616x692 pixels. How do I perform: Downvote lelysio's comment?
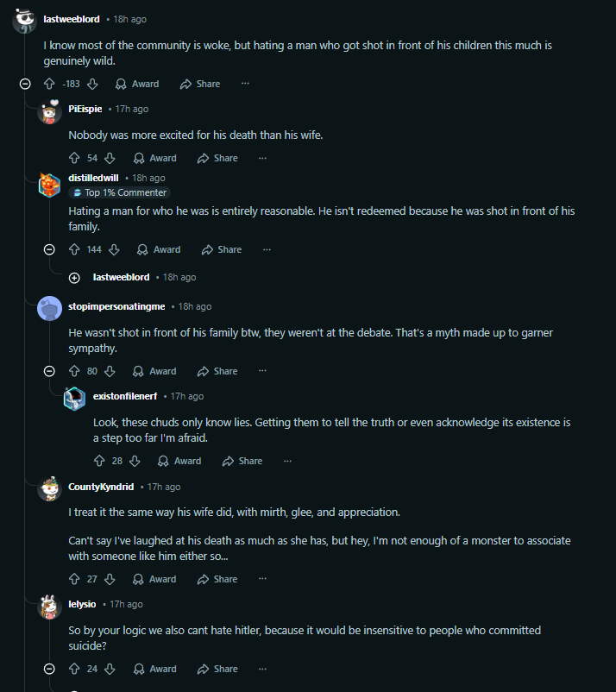tap(110, 669)
